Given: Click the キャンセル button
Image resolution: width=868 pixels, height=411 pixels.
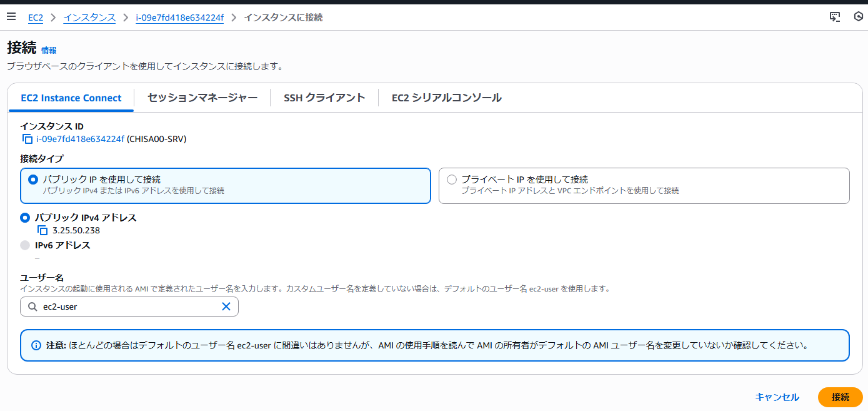Looking at the screenshot, I should coord(777,397).
